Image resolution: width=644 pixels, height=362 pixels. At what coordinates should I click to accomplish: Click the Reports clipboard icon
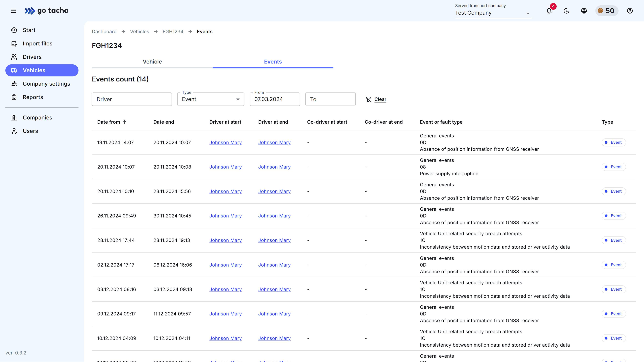click(x=14, y=97)
